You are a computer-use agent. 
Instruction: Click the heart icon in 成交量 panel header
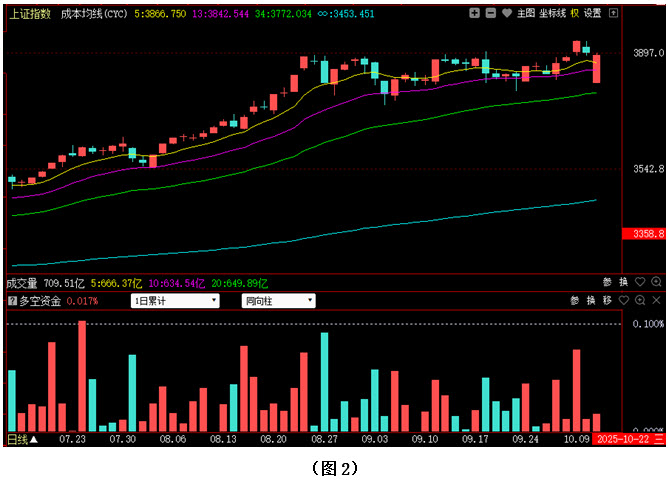640,283
